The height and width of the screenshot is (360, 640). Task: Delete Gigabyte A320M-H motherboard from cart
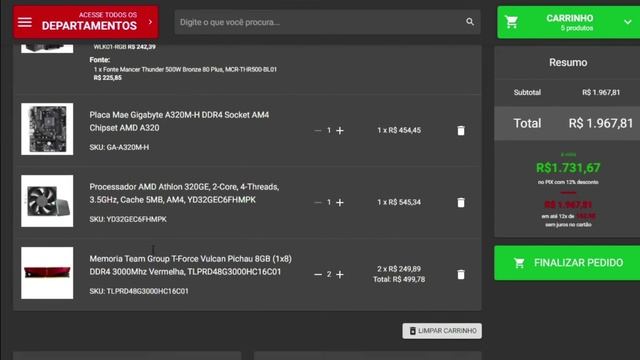tap(461, 131)
